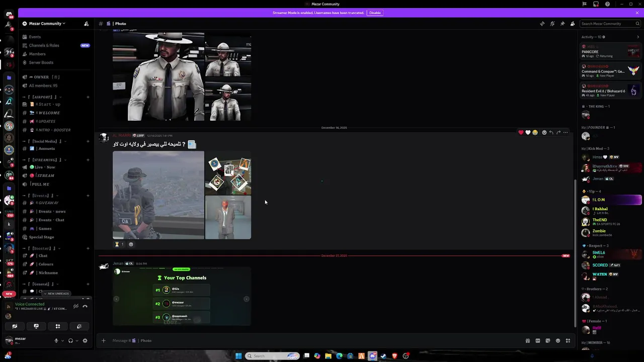This screenshot has width=644, height=362.
Task: Toggle microphone mute
Action: pyautogui.click(x=56, y=340)
